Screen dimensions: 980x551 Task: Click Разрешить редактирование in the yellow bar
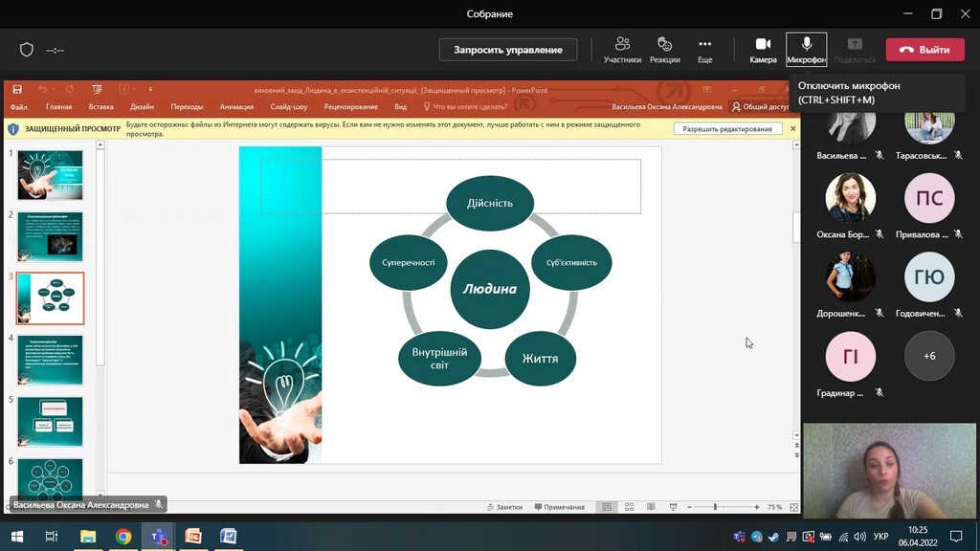click(x=727, y=129)
